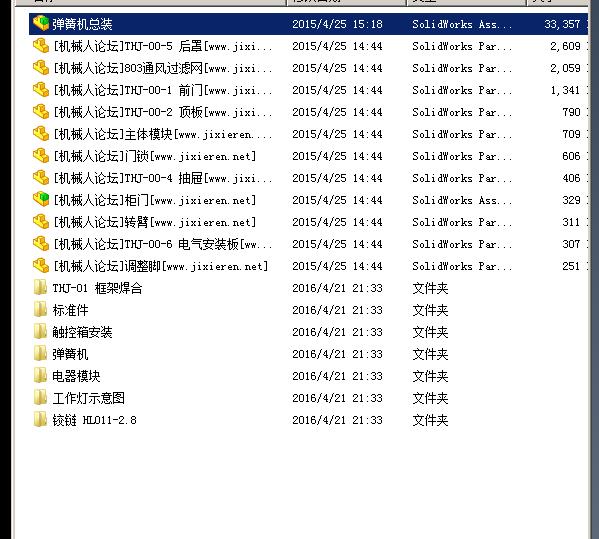
Task: Click the size value 33,357
Action: 562,24
